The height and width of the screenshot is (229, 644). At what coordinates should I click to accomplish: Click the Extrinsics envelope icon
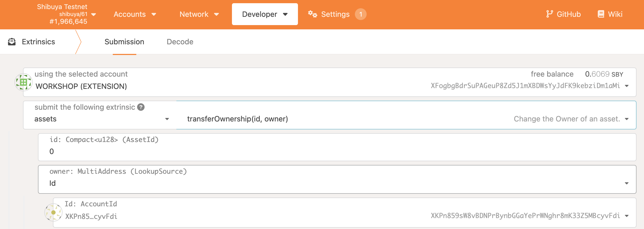coord(12,42)
